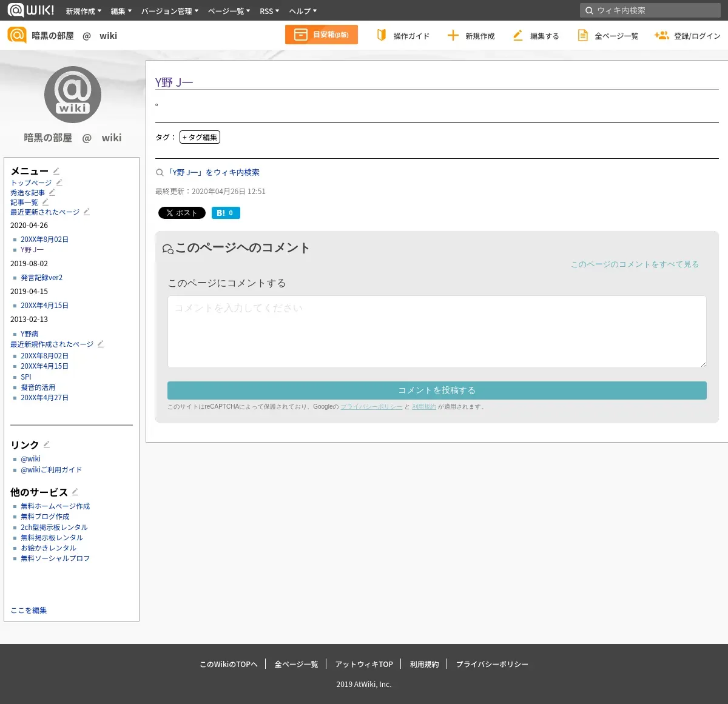Open the @wiki link under リンク
Image resolution: width=728 pixels, height=704 pixels.
point(30,459)
